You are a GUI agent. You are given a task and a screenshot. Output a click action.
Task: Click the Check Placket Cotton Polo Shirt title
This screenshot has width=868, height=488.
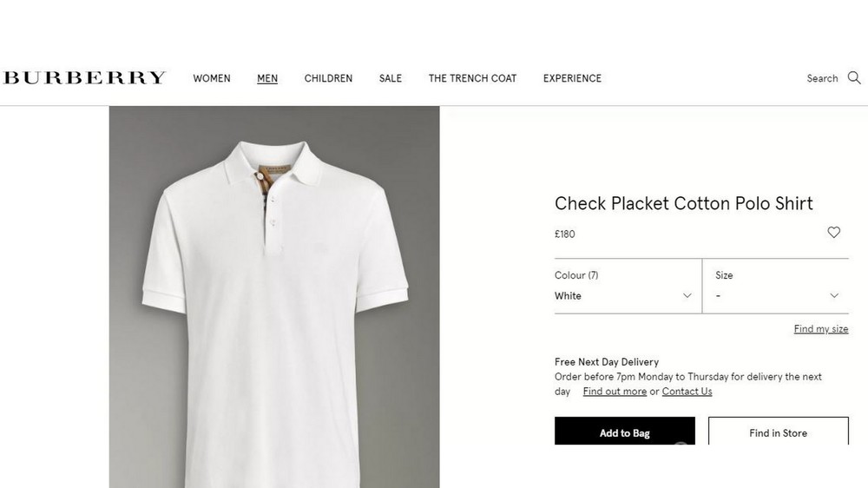(x=683, y=203)
